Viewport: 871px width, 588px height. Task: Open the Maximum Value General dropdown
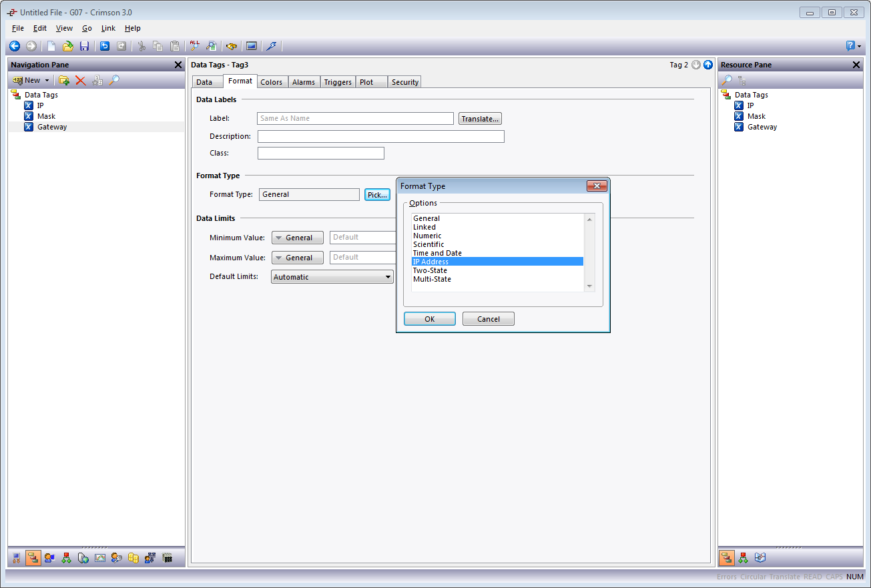point(298,258)
